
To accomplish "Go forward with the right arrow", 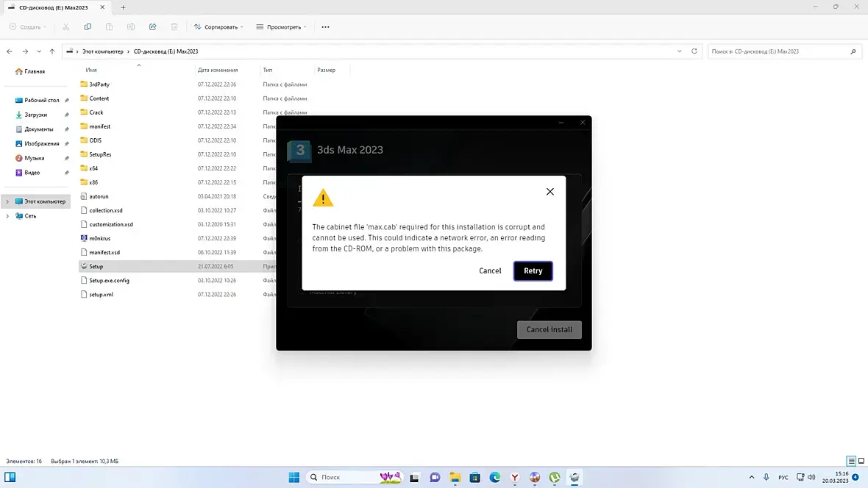I will pos(25,51).
